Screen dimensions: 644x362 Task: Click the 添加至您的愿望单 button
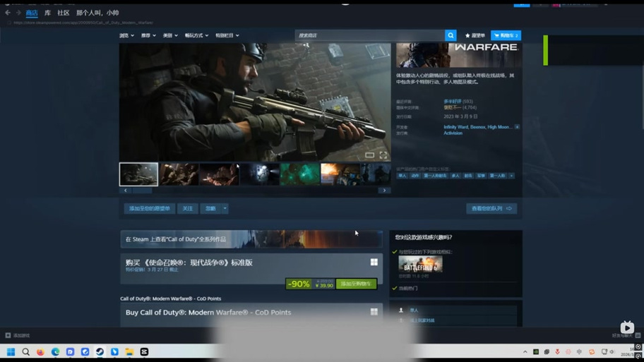[150, 208]
